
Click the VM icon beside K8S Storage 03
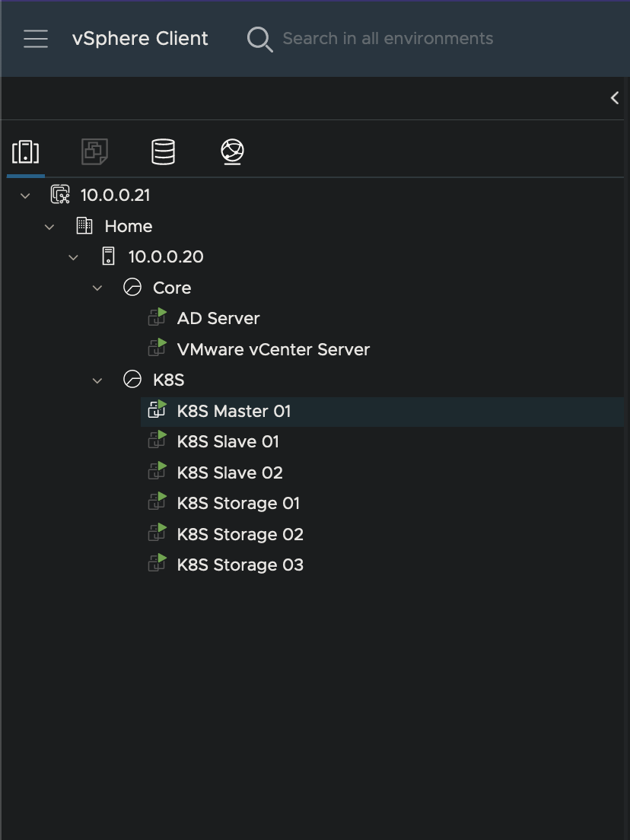[x=157, y=563]
